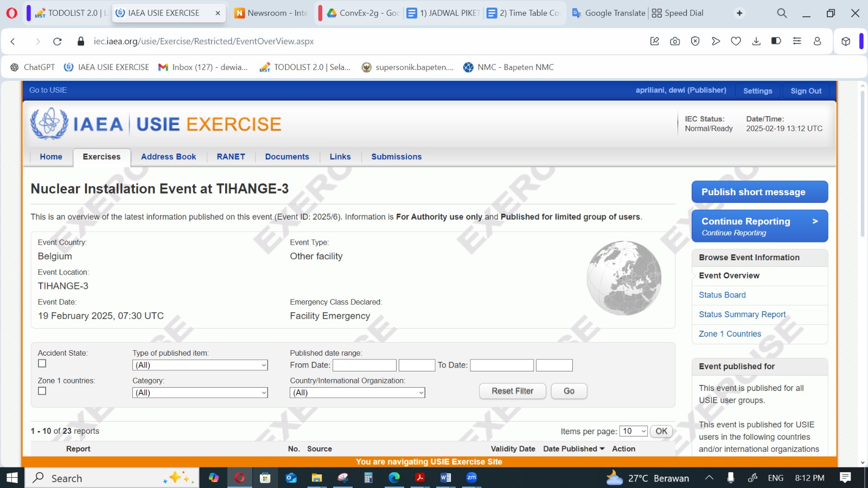Open Country/International Organization dropdown
This screenshot has width=868, height=488.
coord(358,393)
